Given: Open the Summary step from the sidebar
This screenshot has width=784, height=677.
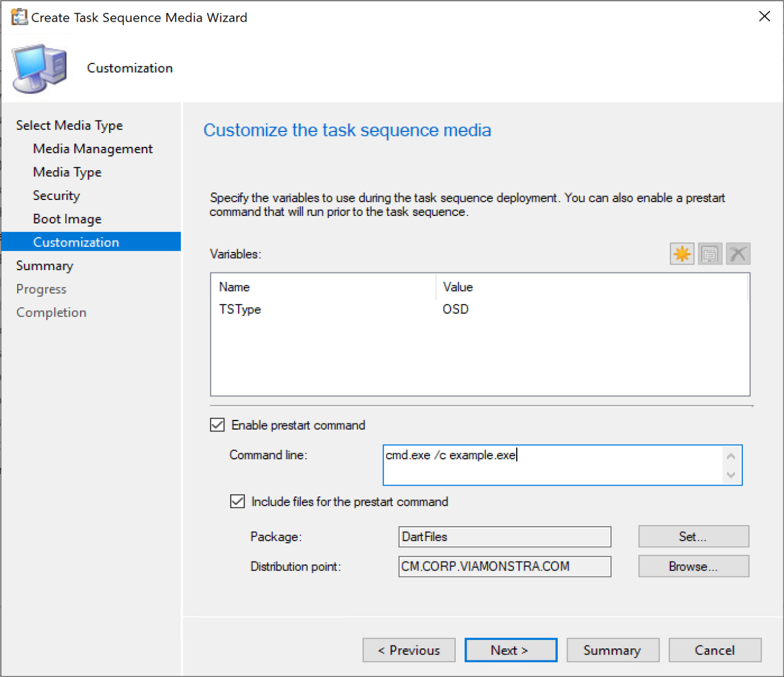Looking at the screenshot, I should (45, 265).
